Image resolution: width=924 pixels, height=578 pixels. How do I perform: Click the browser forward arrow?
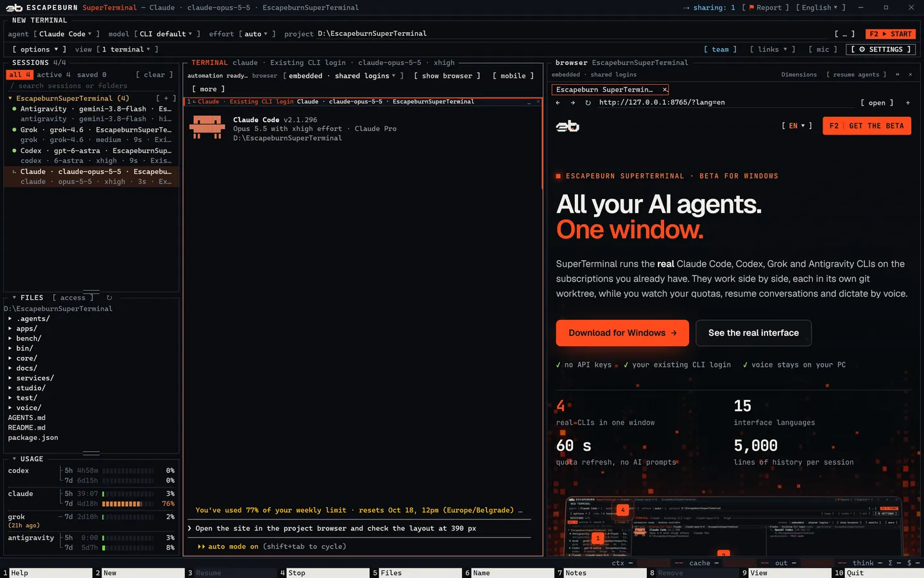tap(572, 103)
